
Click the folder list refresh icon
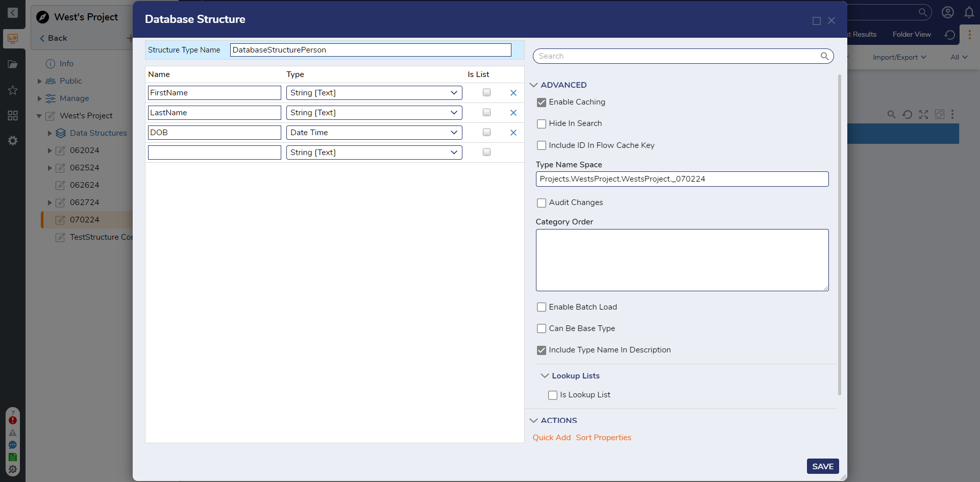click(x=908, y=114)
